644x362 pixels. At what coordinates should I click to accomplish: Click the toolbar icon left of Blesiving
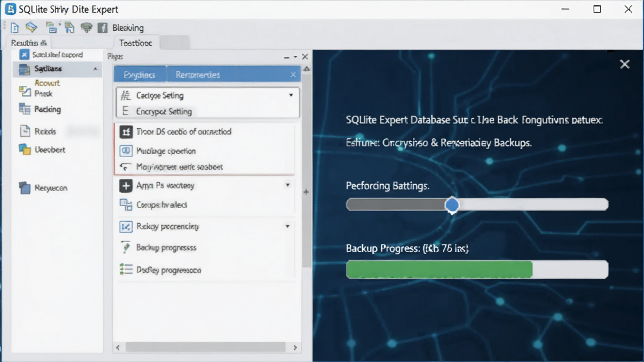tap(103, 28)
